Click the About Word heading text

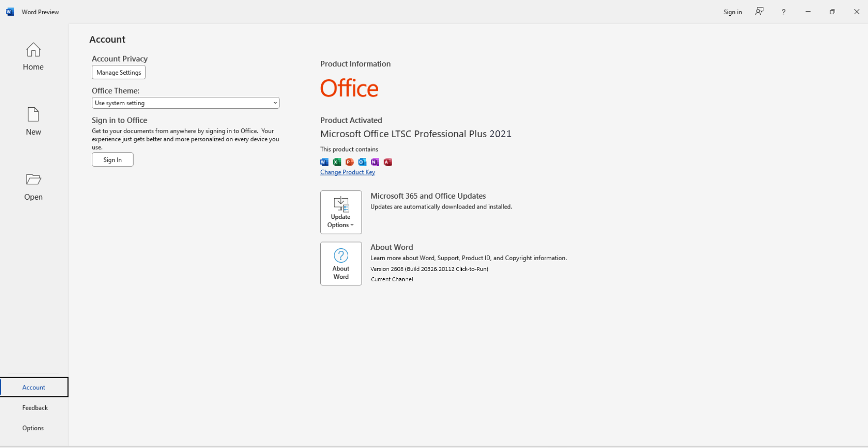click(392, 247)
